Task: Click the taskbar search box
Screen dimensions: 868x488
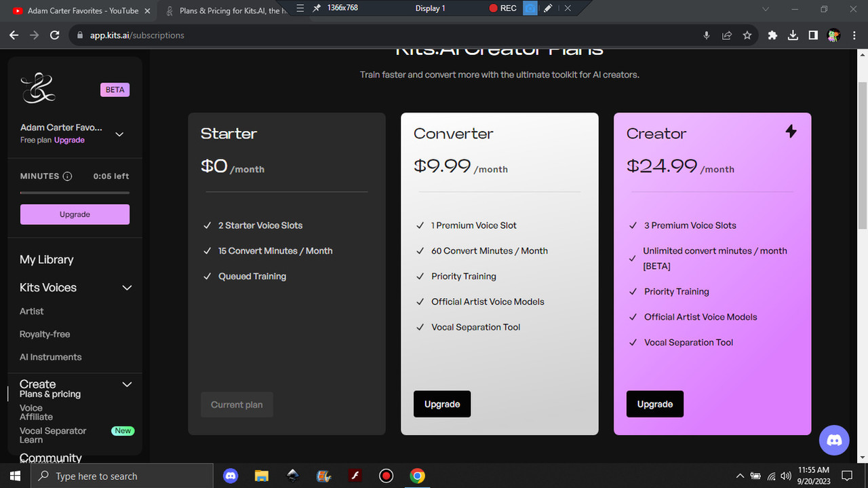Action: [x=123, y=476]
